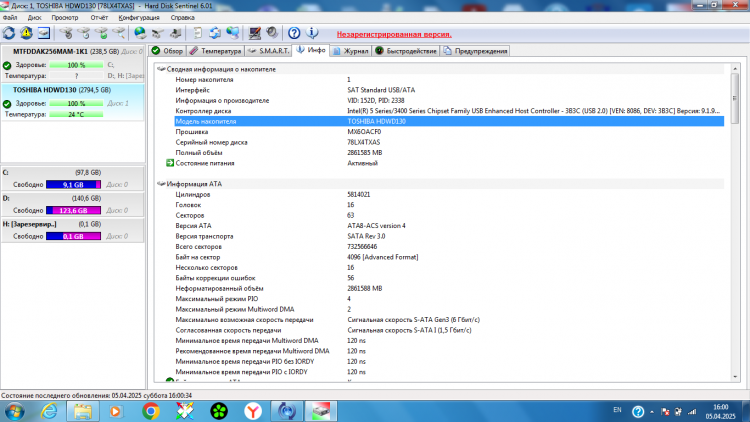
Task: Open Internet Explorer from taskbar
Action: click(x=49, y=411)
